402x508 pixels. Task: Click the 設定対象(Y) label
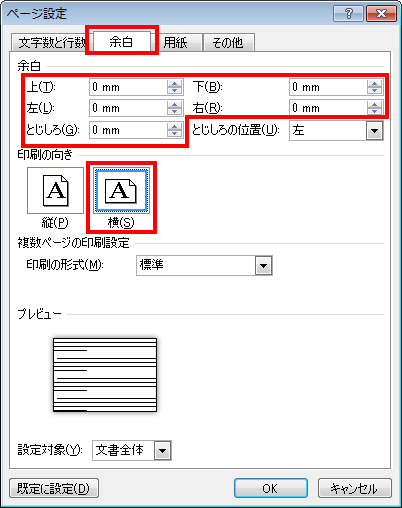pos(50,450)
